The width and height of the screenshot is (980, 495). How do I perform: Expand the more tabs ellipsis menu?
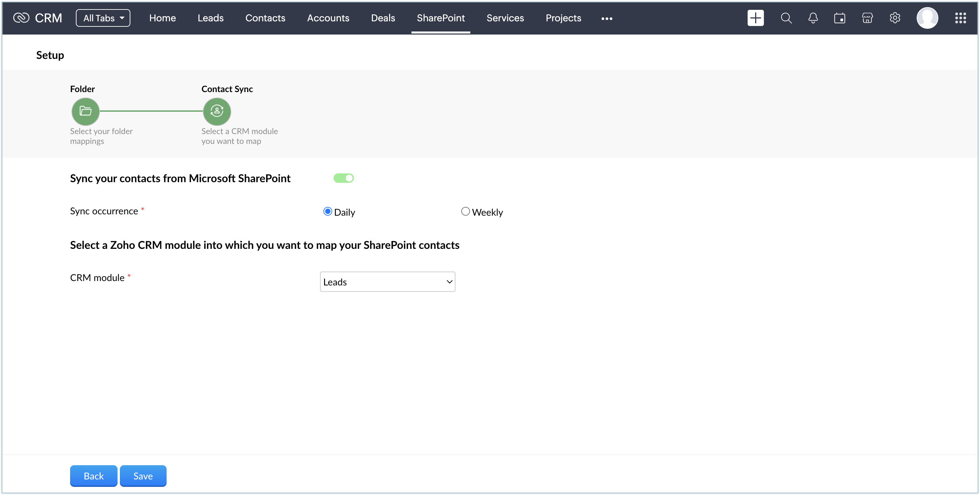tap(607, 18)
